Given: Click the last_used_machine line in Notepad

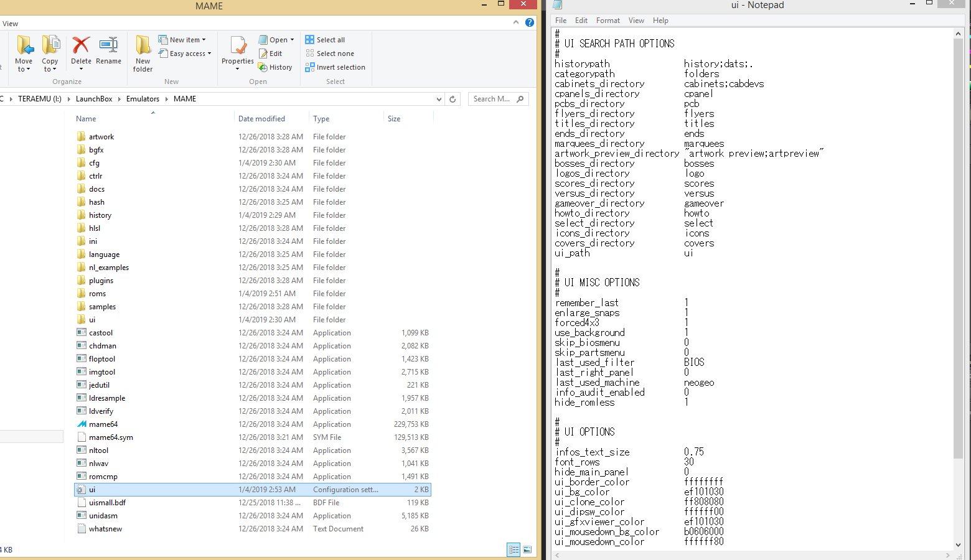Looking at the screenshot, I should [634, 382].
